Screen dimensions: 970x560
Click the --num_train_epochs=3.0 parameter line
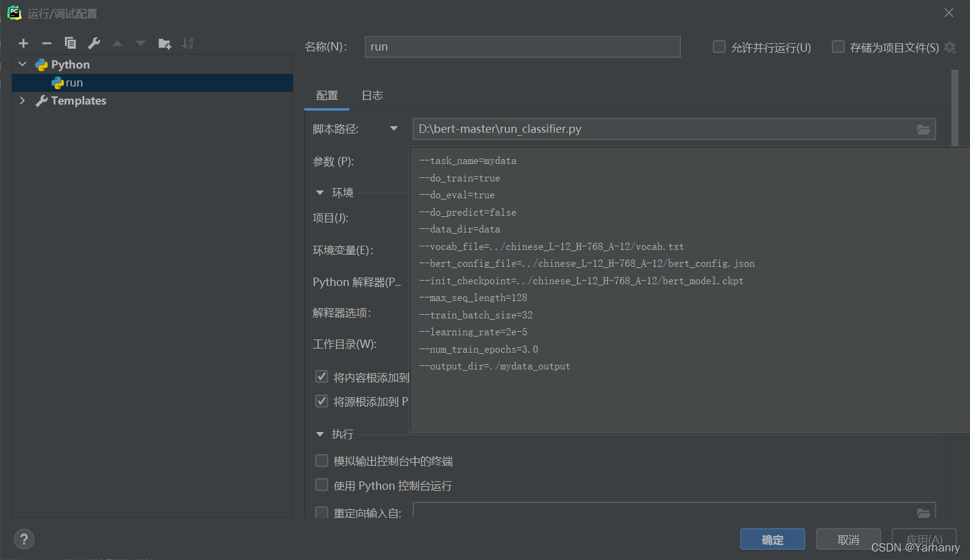479,350
